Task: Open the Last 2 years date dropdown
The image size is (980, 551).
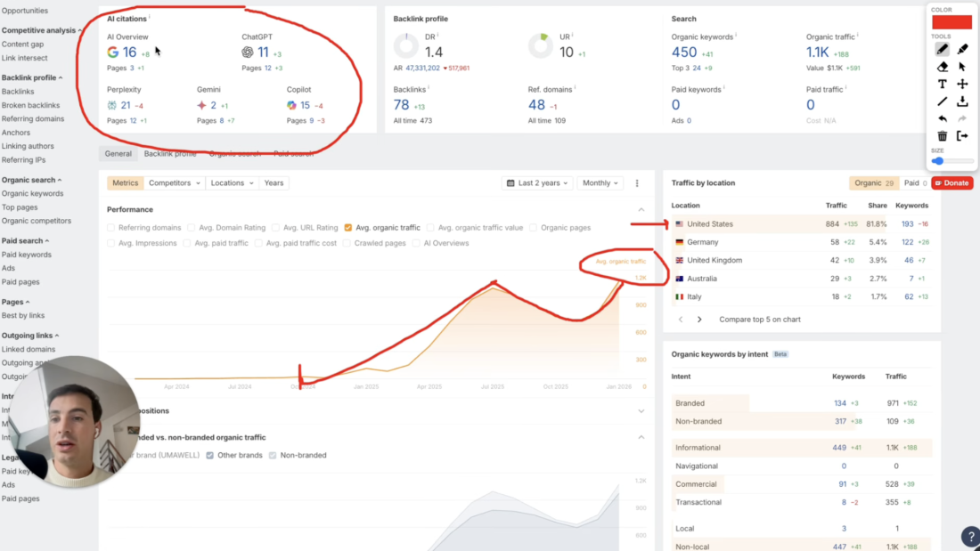Action: (x=539, y=182)
